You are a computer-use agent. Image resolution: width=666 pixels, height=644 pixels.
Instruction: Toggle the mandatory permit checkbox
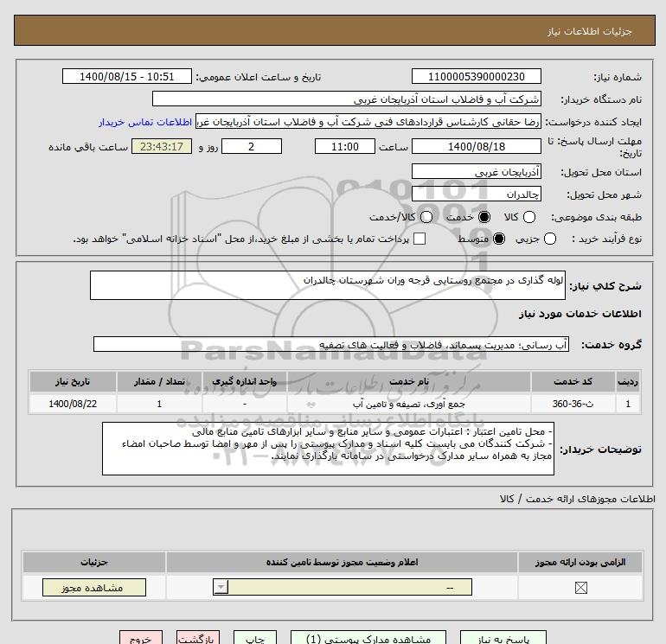pyautogui.click(x=580, y=588)
